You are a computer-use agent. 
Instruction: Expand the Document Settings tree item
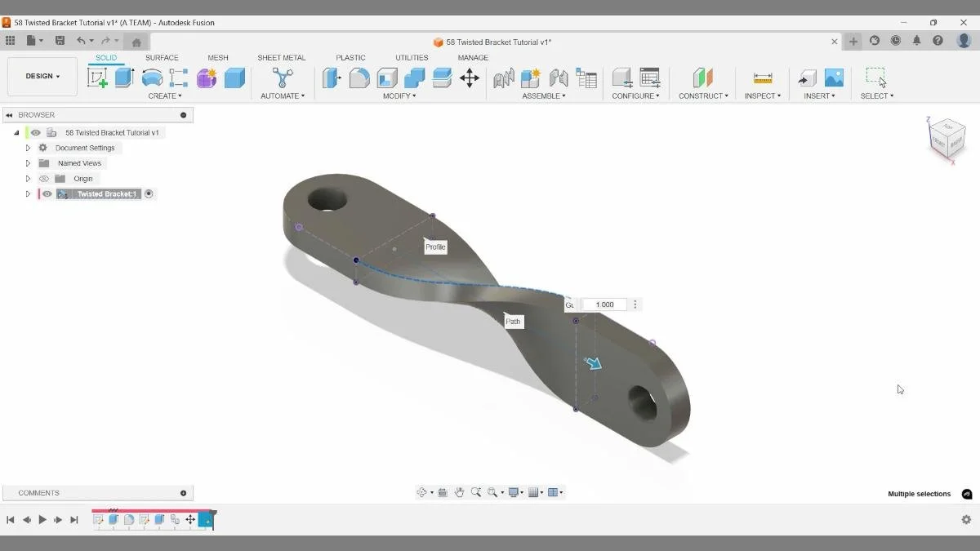point(27,148)
